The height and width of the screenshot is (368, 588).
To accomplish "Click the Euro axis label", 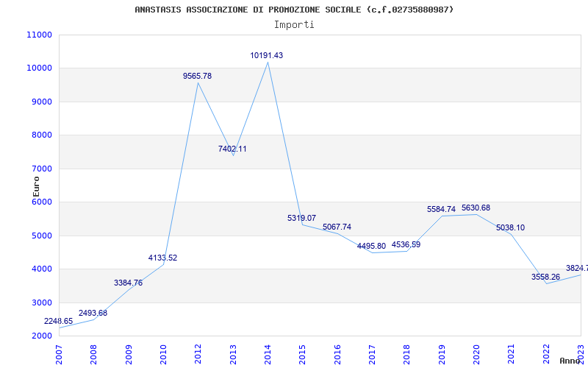I will point(36,187).
